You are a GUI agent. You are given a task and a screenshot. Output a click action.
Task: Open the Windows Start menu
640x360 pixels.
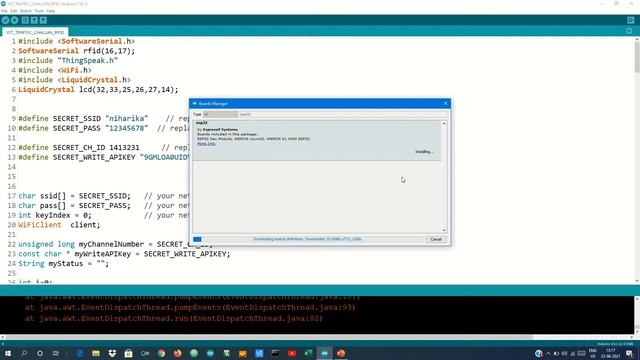[x=8, y=353]
